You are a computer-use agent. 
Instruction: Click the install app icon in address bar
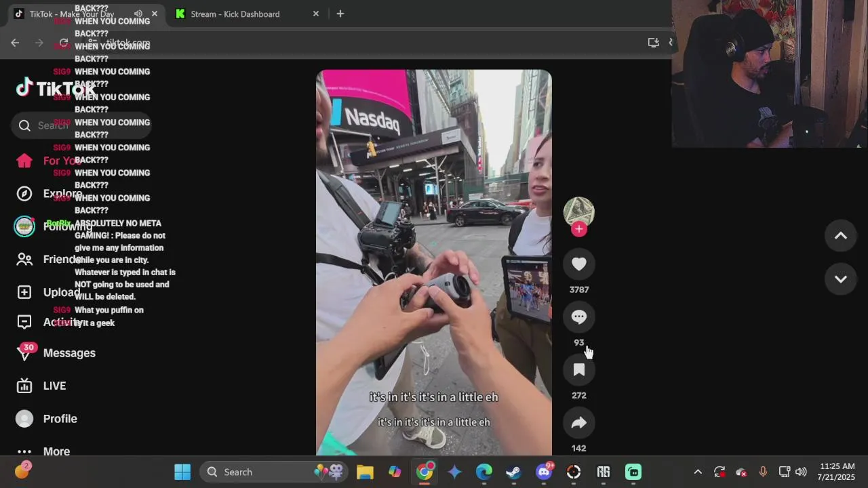pos(654,43)
